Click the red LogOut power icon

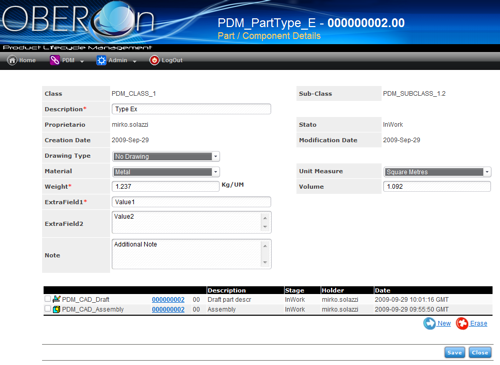154,60
